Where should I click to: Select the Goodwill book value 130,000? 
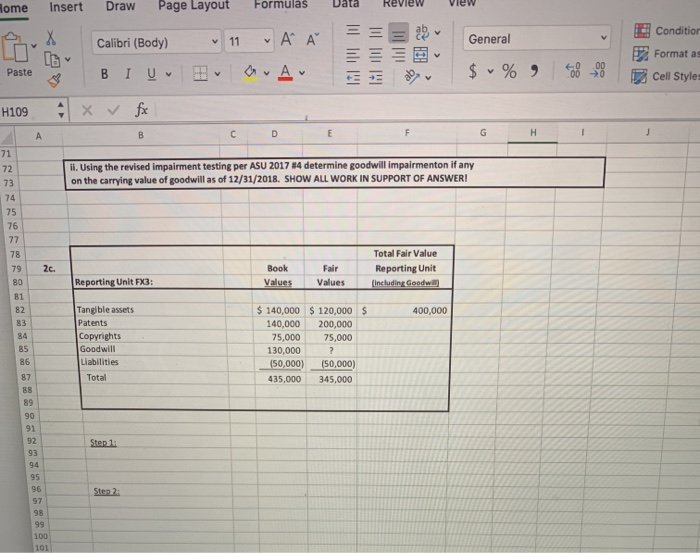[x=279, y=350]
